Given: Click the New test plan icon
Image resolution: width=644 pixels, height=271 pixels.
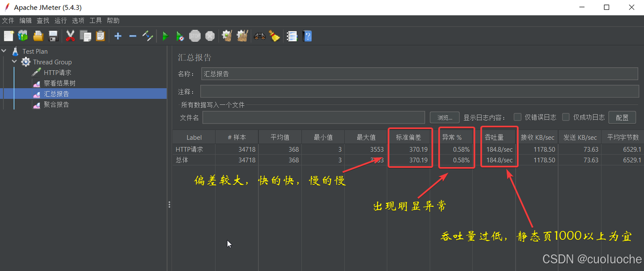Looking at the screenshot, I should coord(9,36).
